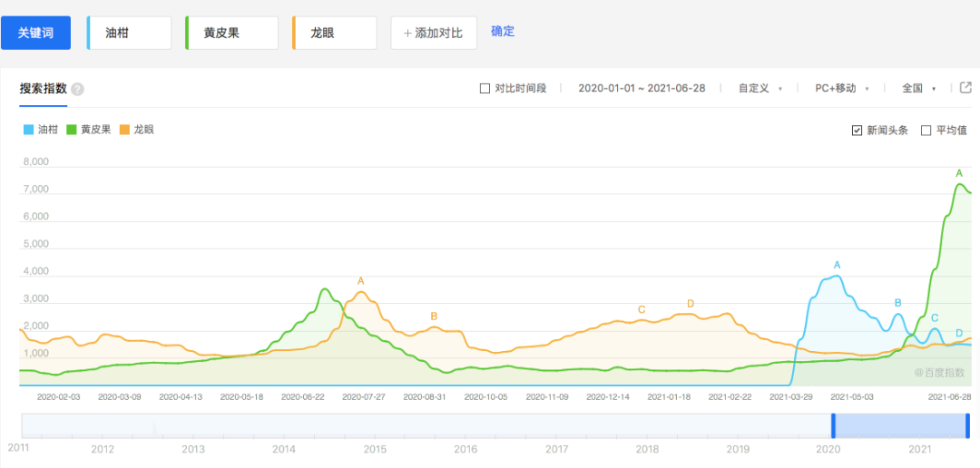Click the 确定 link
This screenshot has width=980, height=468.
tap(503, 31)
